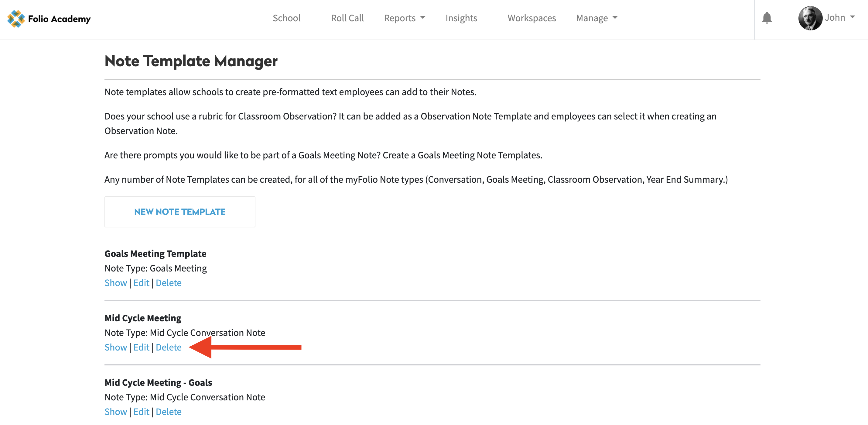
Task: Click the Folio Academy logo icon
Action: pos(16,19)
